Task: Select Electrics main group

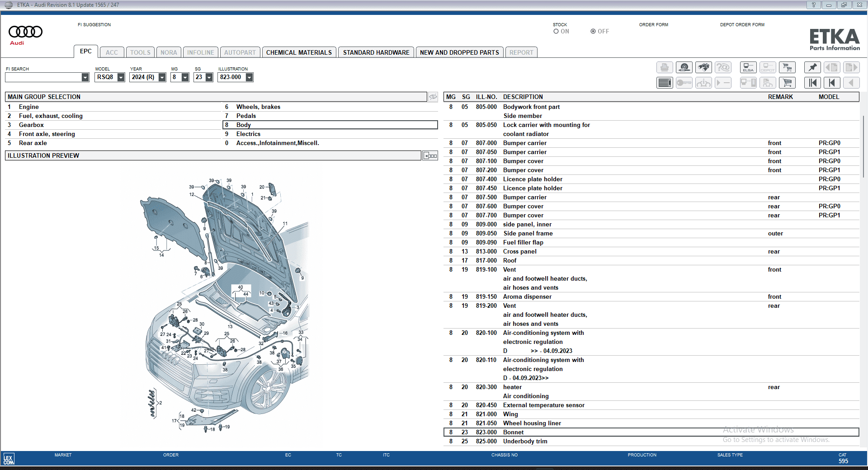Action: [248, 134]
